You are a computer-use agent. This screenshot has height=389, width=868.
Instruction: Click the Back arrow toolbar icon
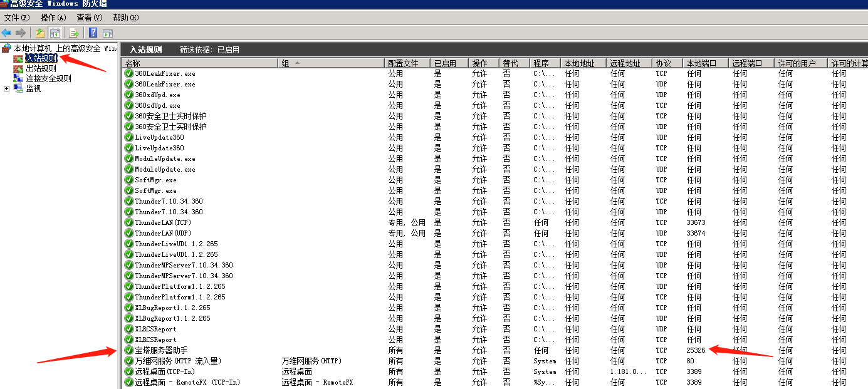(7, 33)
